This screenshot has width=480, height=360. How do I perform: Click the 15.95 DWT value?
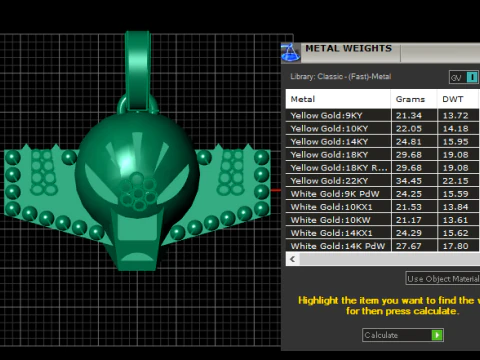[456, 141]
